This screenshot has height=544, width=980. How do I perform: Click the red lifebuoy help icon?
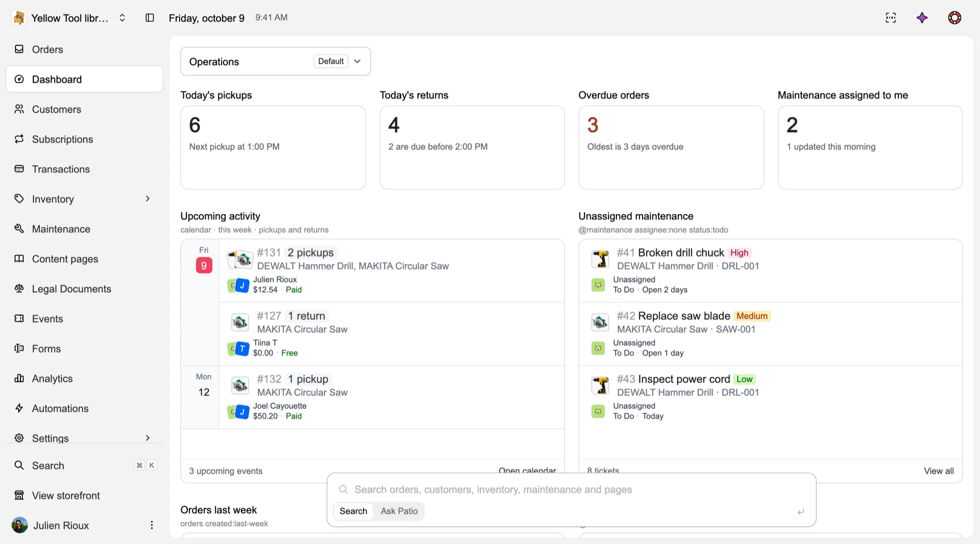click(954, 18)
